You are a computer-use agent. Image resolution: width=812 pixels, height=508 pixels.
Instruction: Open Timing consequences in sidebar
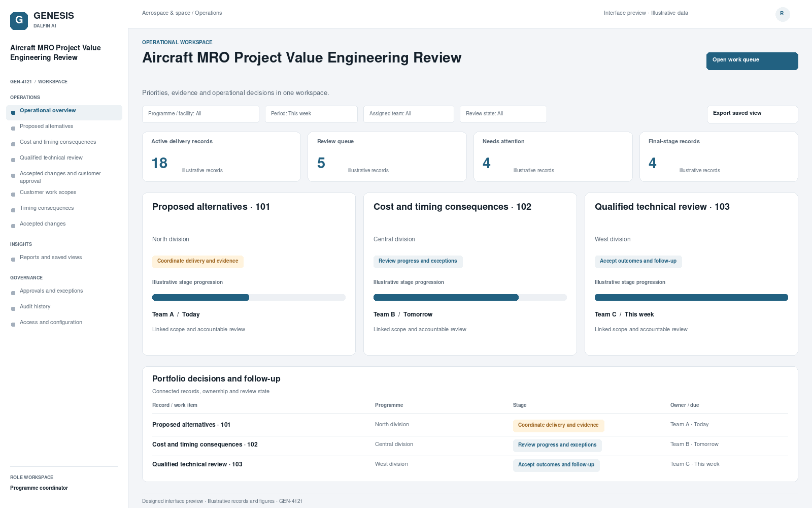(x=47, y=208)
